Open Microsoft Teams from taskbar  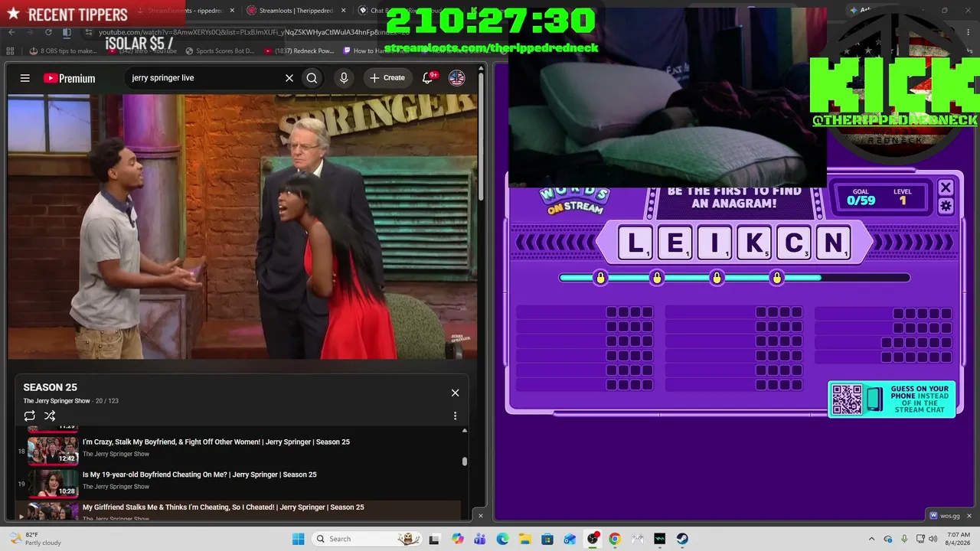coord(480,539)
